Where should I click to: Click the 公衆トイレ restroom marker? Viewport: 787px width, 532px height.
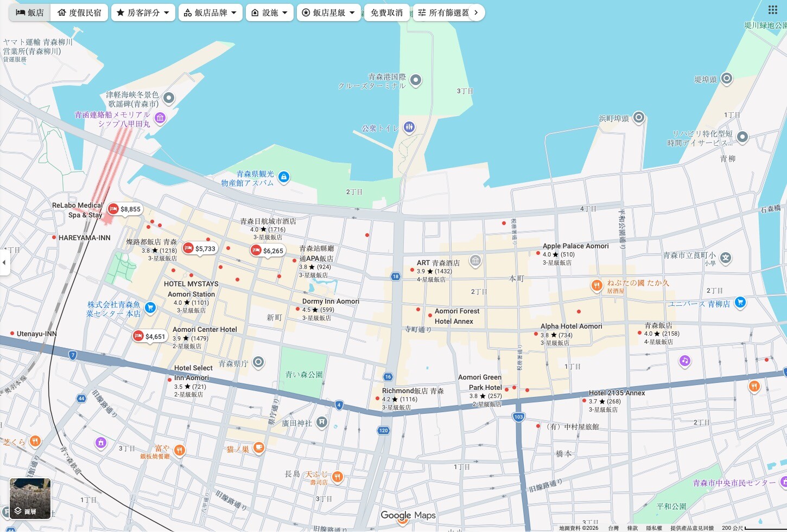409,127
